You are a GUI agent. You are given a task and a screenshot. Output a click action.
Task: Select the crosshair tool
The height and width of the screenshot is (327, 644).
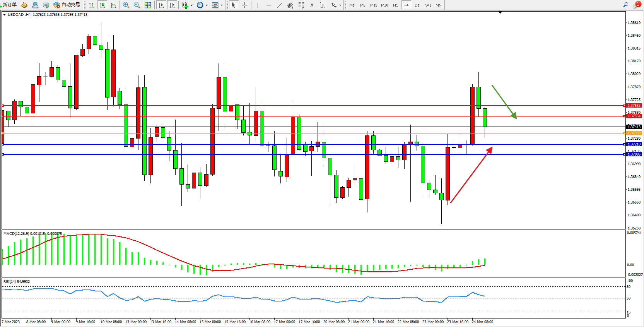(x=244, y=5)
